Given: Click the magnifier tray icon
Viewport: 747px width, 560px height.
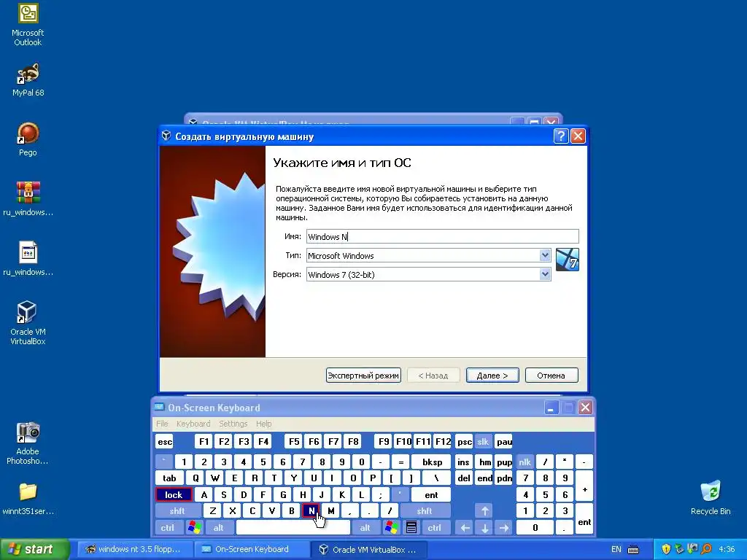Looking at the screenshot, I should tap(706, 549).
